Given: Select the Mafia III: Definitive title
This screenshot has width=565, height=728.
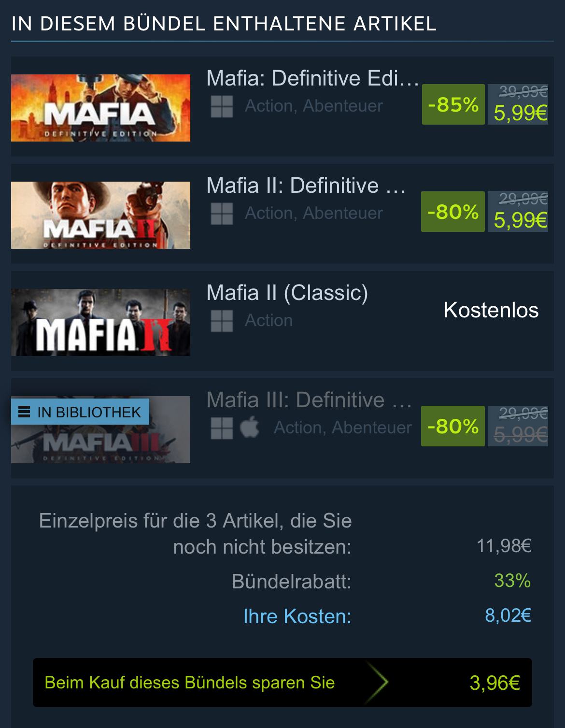Looking at the screenshot, I should point(309,400).
